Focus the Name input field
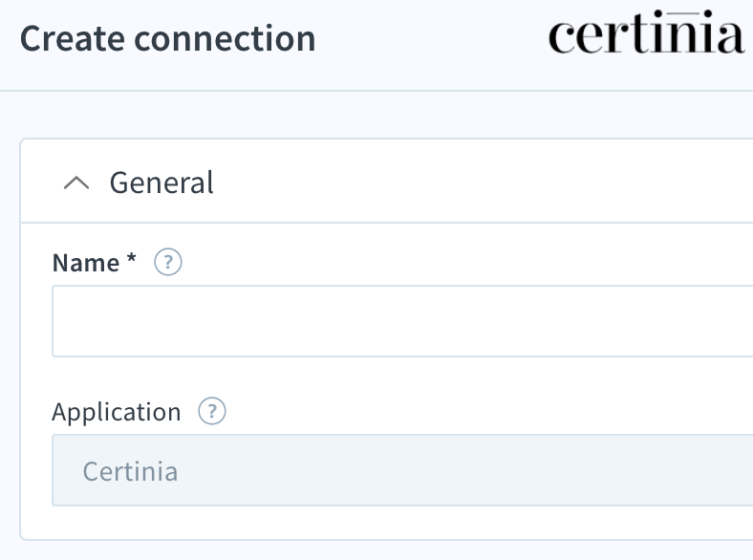753x560 pixels. pyautogui.click(x=402, y=321)
